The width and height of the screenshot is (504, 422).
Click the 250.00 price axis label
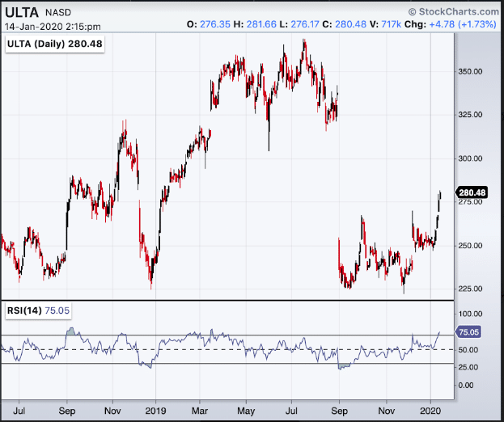click(x=470, y=246)
